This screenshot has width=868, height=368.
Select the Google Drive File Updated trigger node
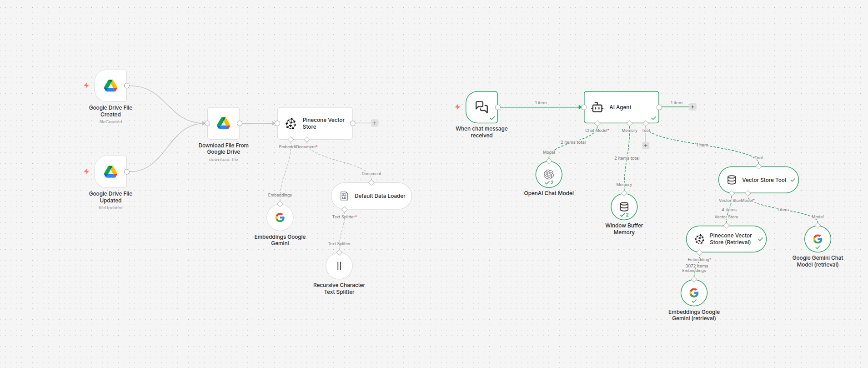(x=110, y=171)
